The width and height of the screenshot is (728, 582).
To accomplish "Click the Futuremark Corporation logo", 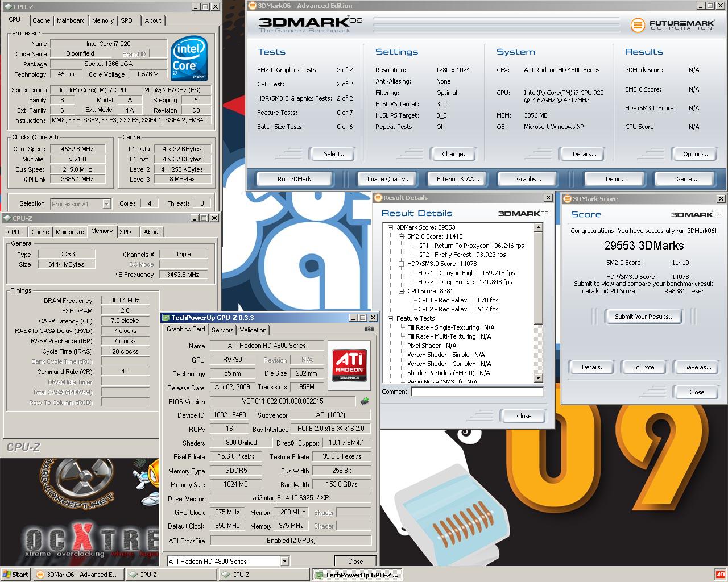I will pyautogui.click(x=672, y=25).
